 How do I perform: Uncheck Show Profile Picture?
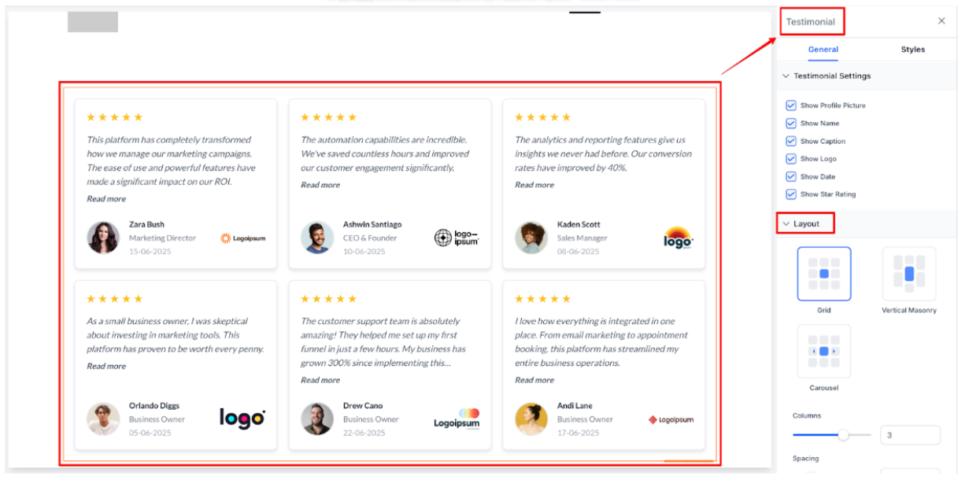791,105
